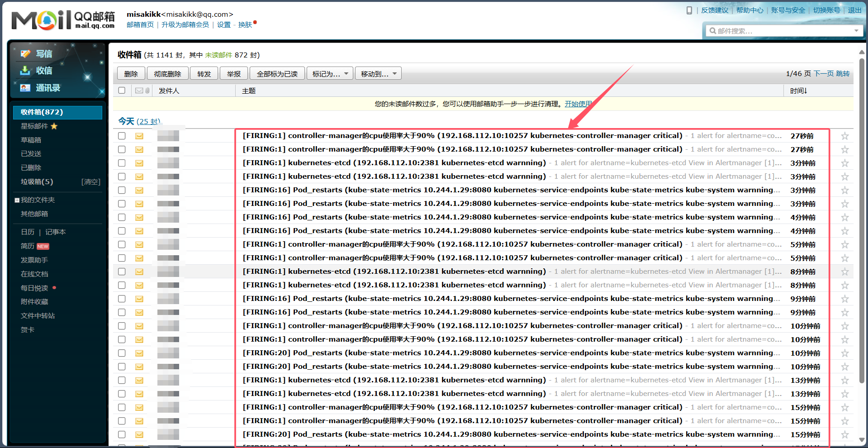Select checkbox of first 8分钟前 kubernetes-etcd email
This screenshot has height=448, width=868.
[122, 272]
